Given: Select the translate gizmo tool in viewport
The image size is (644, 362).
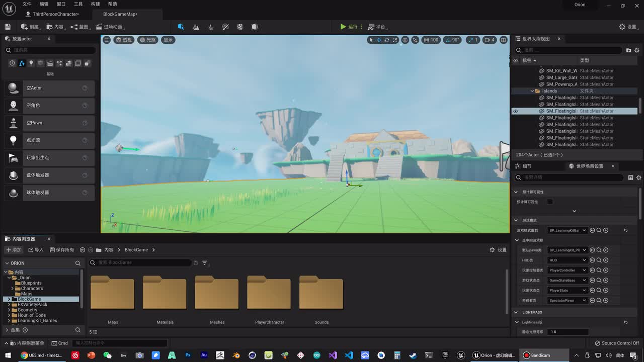Looking at the screenshot, I should 379,40.
